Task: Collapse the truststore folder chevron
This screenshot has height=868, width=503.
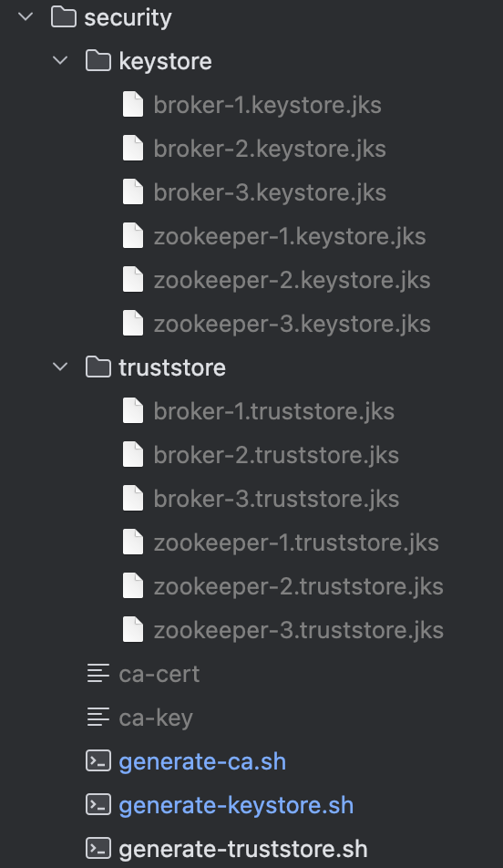Action: (x=60, y=367)
